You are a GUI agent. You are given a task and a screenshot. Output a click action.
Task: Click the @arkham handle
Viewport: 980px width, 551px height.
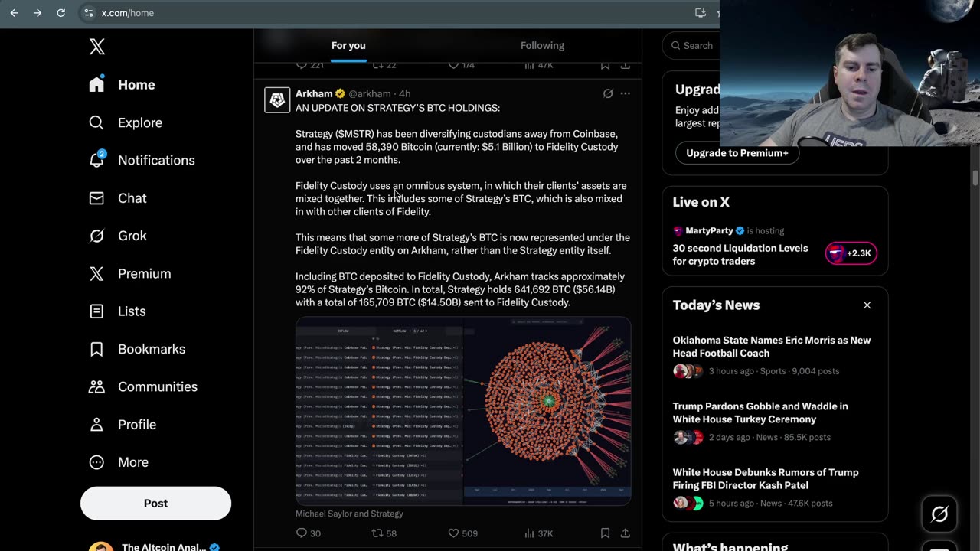[369, 93]
